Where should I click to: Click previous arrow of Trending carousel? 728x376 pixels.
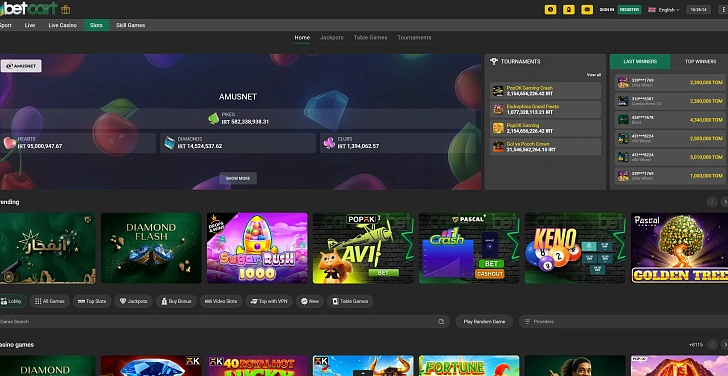712,202
